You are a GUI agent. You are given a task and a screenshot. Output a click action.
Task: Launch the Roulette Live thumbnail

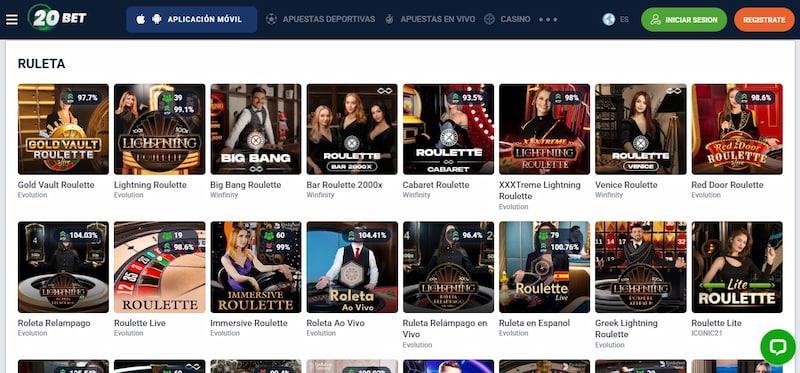(160, 267)
